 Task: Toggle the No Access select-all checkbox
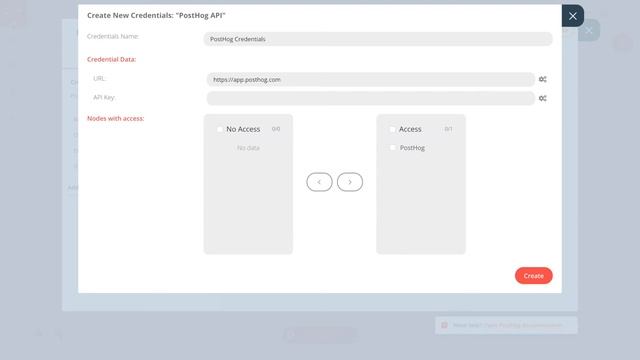(220, 129)
